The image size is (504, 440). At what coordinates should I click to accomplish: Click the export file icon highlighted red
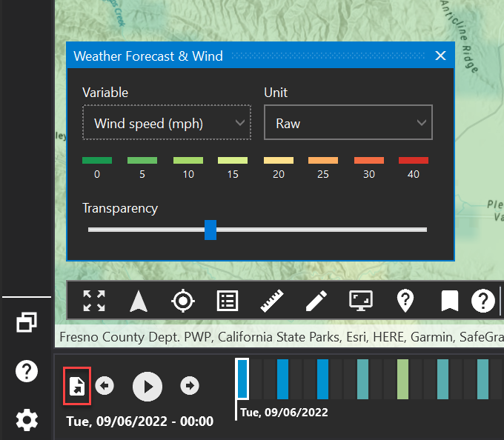tap(78, 387)
